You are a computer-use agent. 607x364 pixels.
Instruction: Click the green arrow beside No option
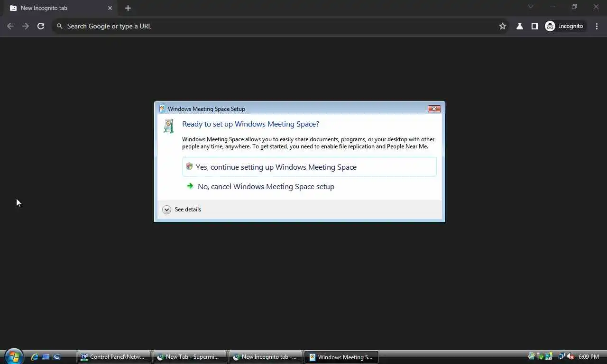[x=190, y=186]
